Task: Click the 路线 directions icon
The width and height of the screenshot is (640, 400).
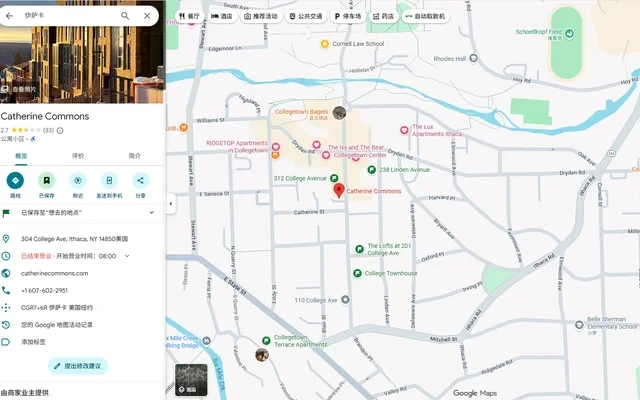Action: point(15,181)
